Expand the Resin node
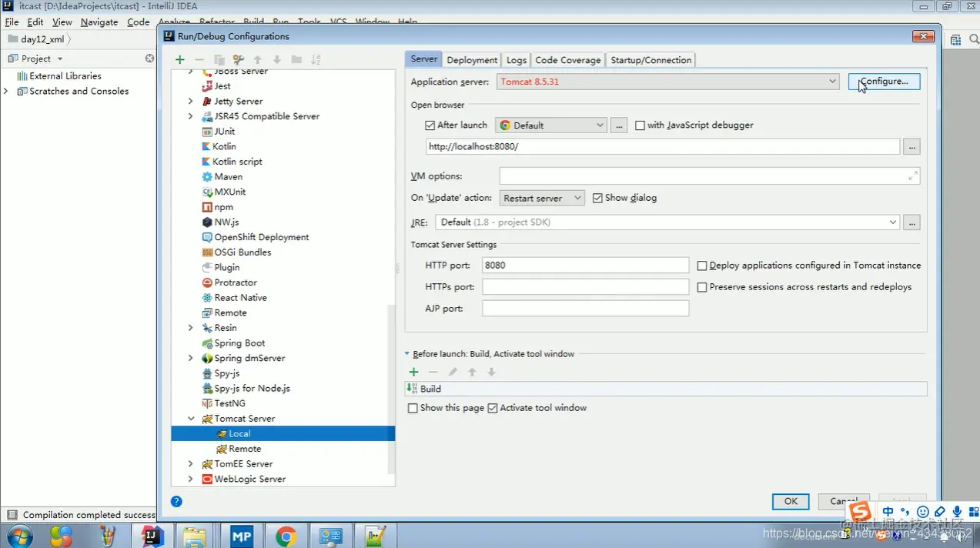This screenshot has width=980, height=548. click(190, 328)
